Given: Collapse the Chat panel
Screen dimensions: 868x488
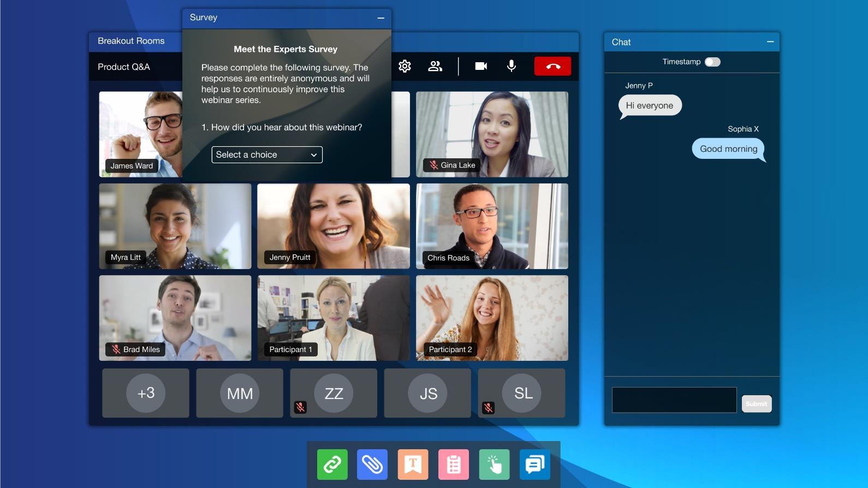Looking at the screenshot, I should click(x=770, y=42).
